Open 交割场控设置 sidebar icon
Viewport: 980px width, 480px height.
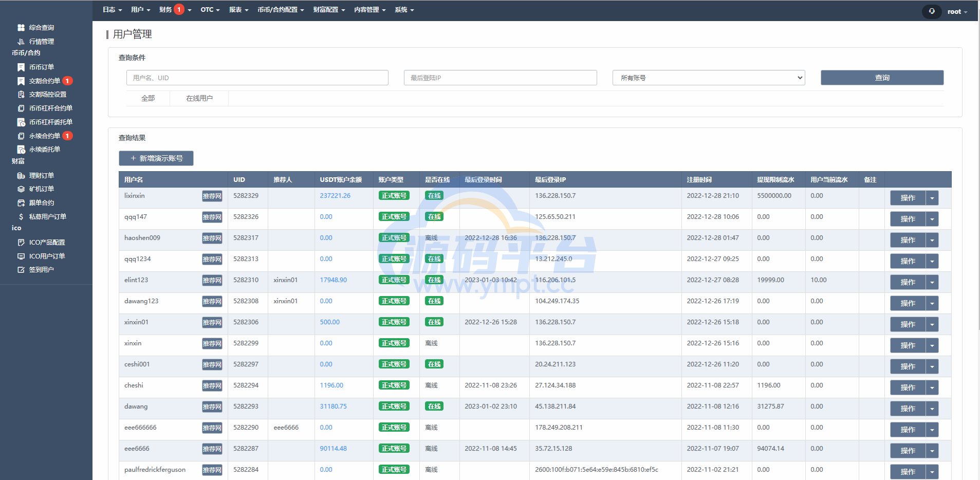point(21,95)
